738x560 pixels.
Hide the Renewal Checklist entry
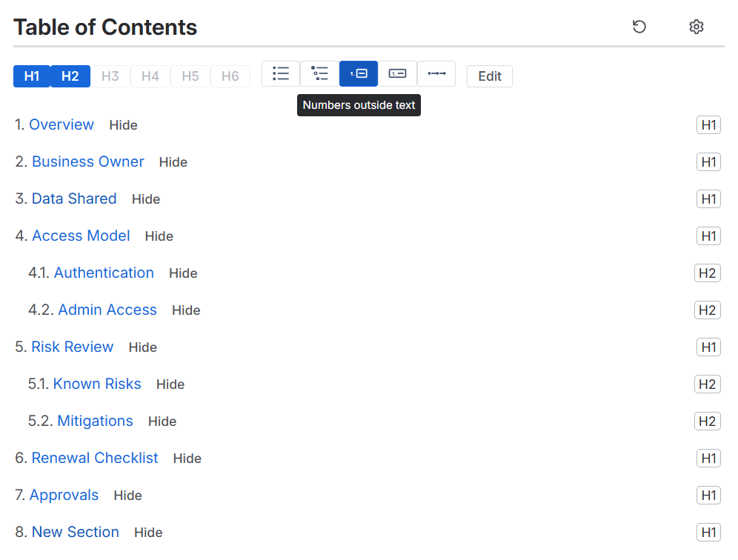coord(187,459)
